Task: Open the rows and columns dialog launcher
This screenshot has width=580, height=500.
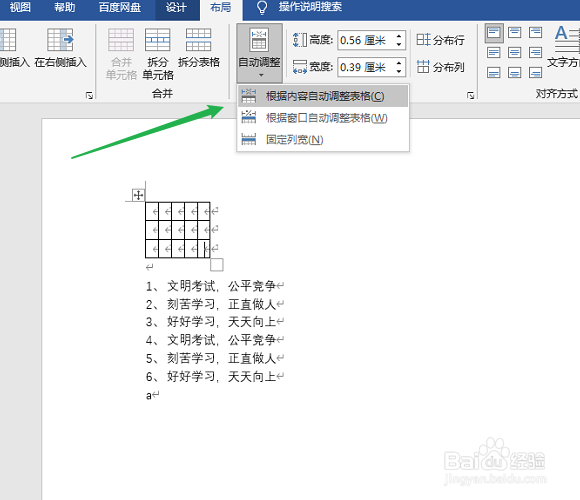Action: pos(89,95)
